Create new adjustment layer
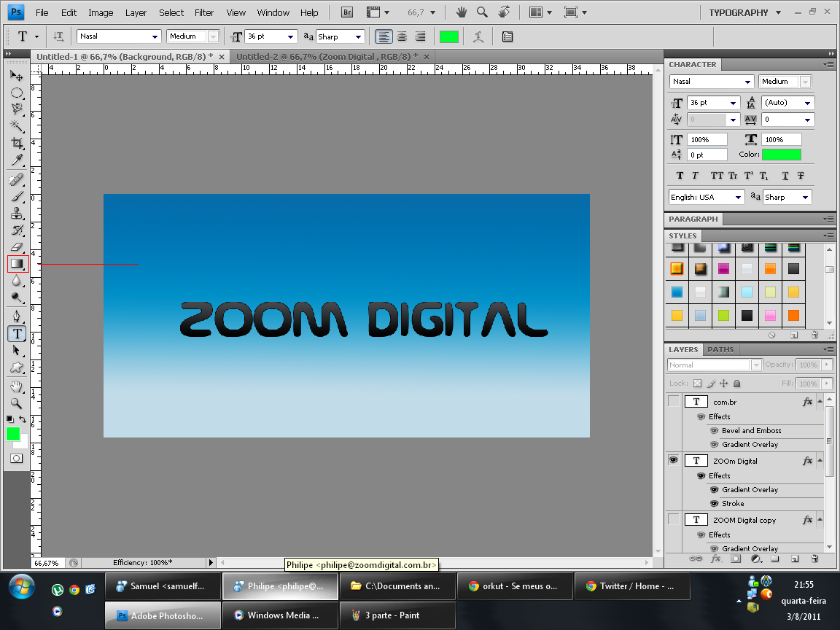840x630 pixels. [x=756, y=559]
